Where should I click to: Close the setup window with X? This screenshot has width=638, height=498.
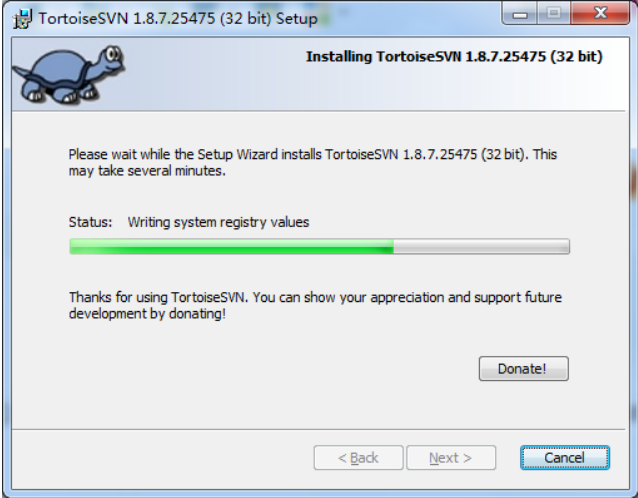tap(600, 14)
